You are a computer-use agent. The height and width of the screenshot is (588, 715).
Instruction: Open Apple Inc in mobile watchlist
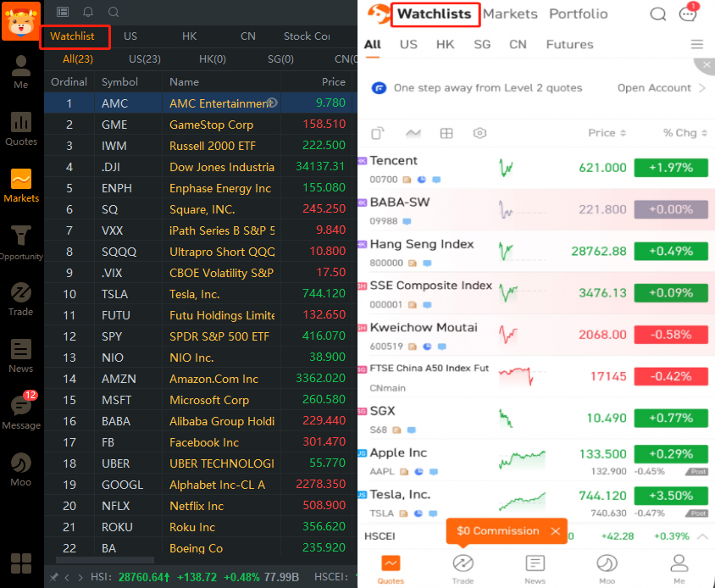[536, 461]
